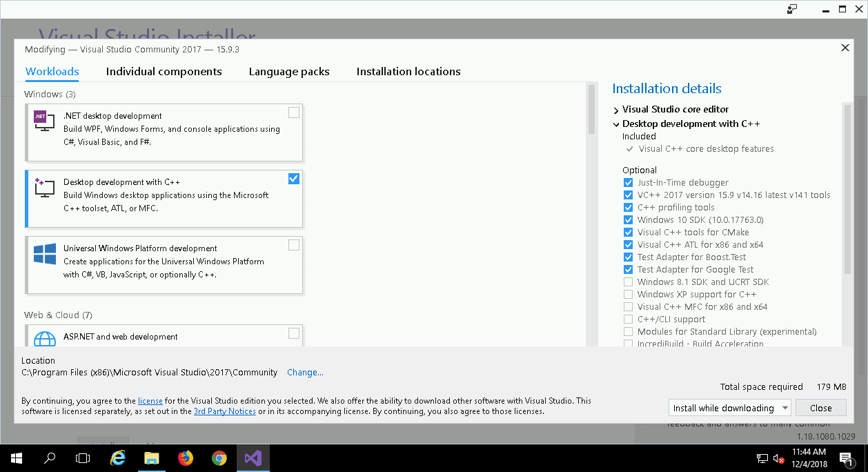The image size is (868, 472).
Task: Check ASP.NET and web development workload
Action: coord(294,333)
